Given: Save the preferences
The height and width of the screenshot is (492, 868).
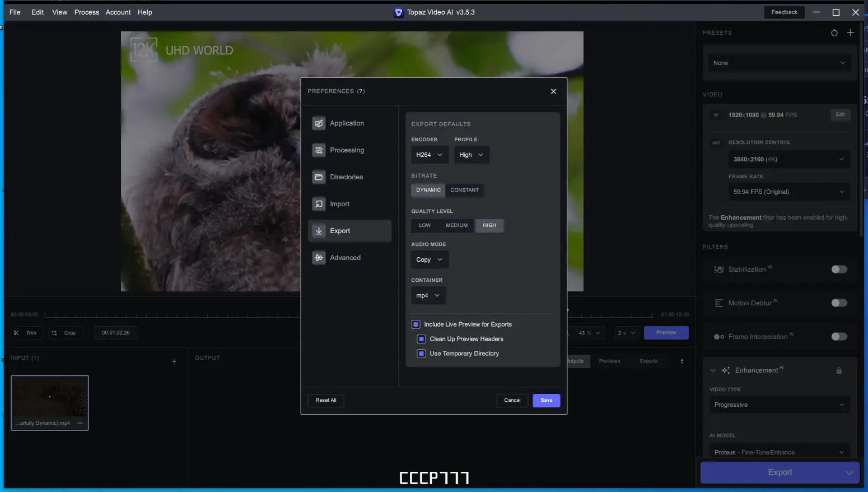Looking at the screenshot, I should 547,400.
